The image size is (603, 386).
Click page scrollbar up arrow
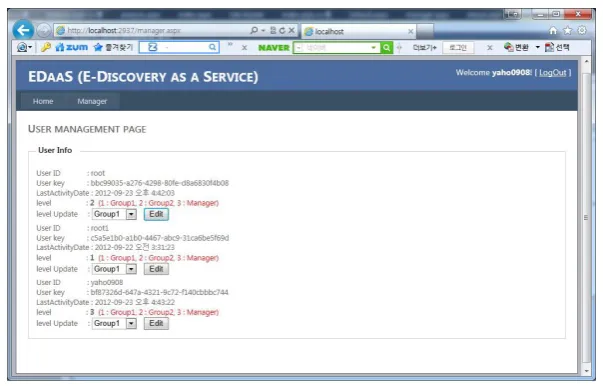tap(586, 62)
